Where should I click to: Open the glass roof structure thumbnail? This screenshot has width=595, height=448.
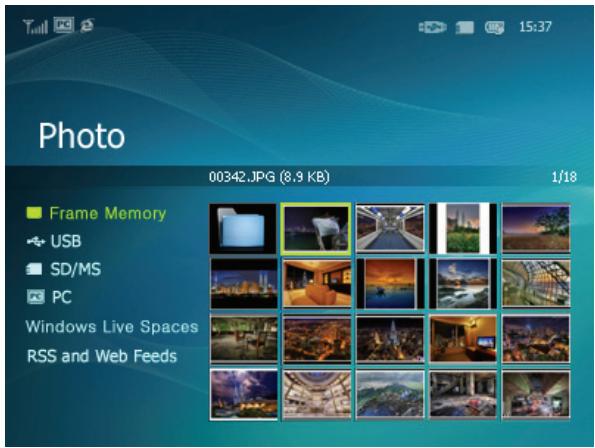pyautogui.click(x=536, y=283)
